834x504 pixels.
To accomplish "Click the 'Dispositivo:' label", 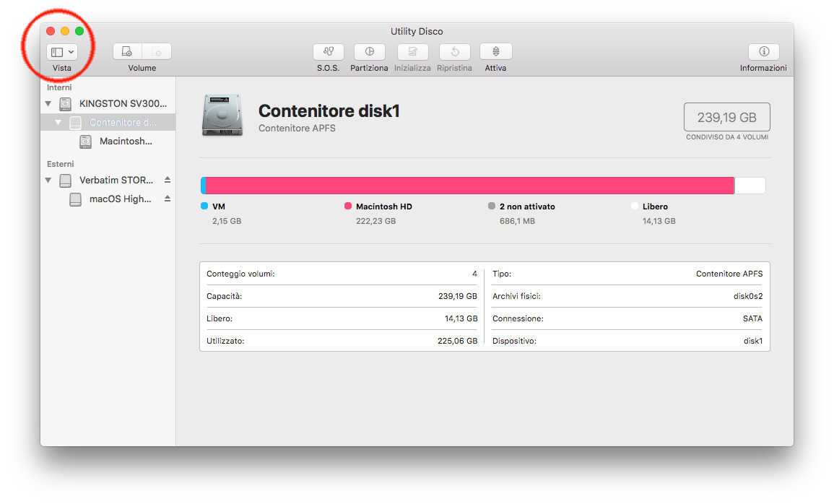I will [514, 341].
